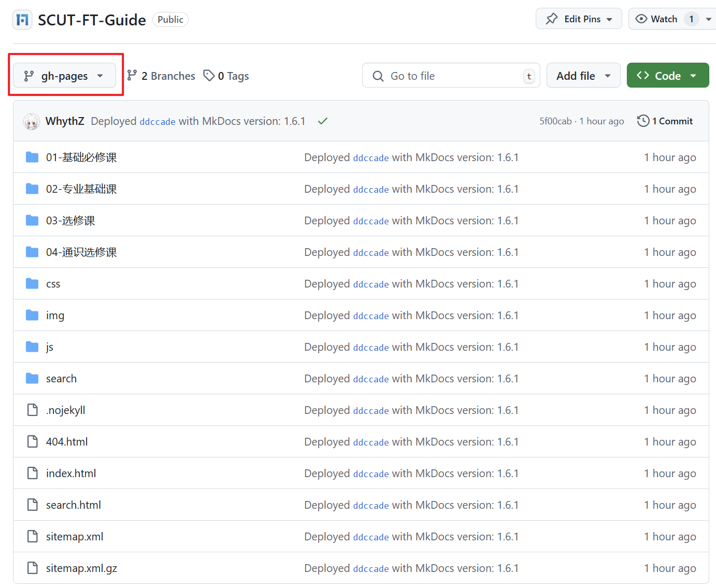Click the ddccade link in 404.html row
Image resolution: width=716 pixels, height=588 pixels.
(x=371, y=442)
